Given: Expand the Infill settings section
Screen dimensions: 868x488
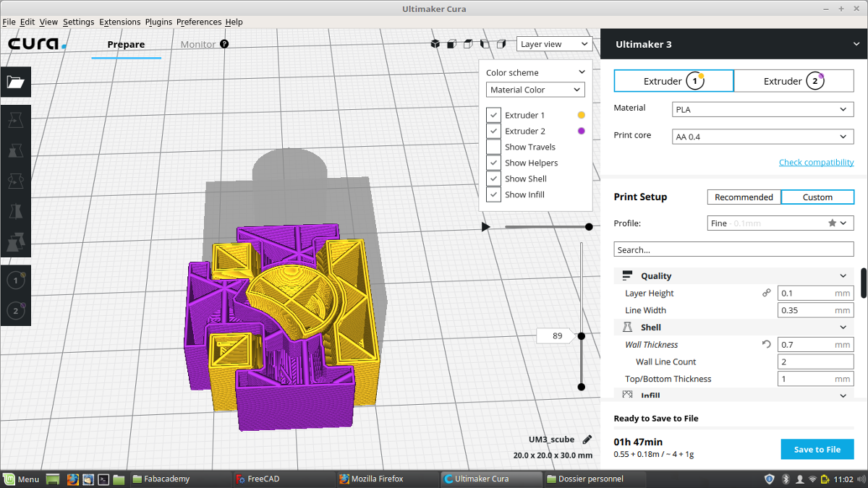Looking at the screenshot, I should [x=733, y=395].
